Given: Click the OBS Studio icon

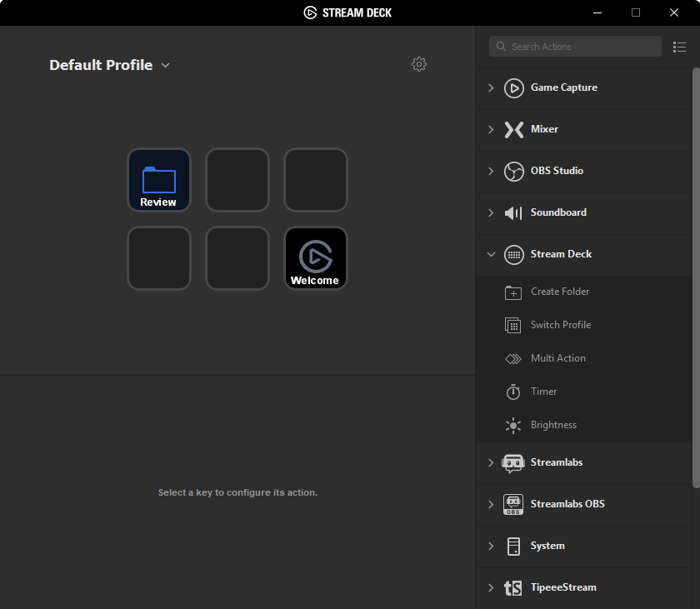Looking at the screenshot, I should point(514,172).
